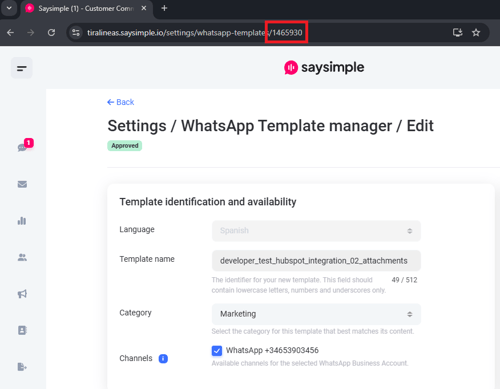Open the Category dropdown showing Marketing
Screen dimensions: 500x389
[316, 314]
